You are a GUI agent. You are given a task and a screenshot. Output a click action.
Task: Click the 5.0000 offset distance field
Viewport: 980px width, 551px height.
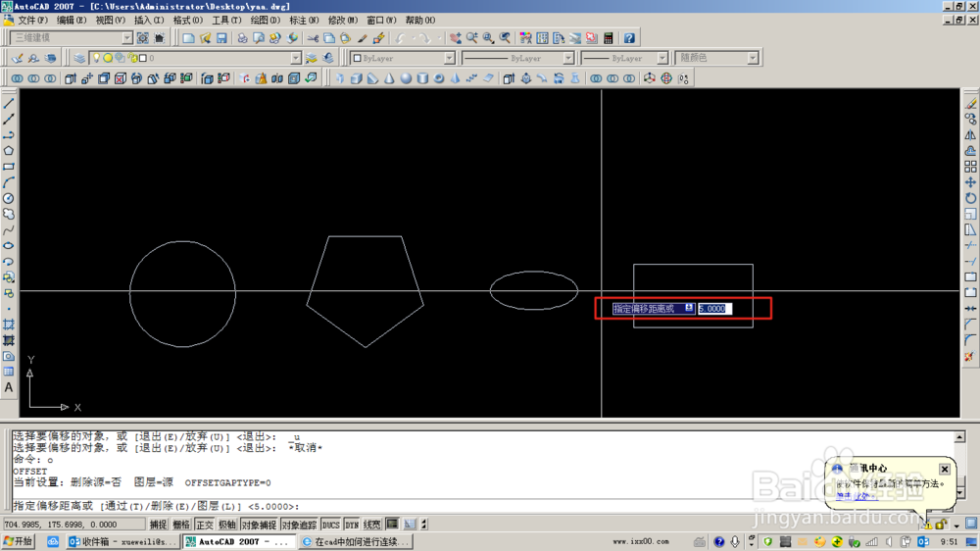tap(714, 308)
